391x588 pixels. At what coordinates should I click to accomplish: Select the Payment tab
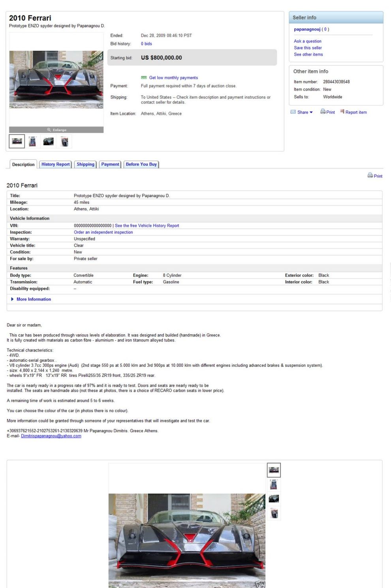(110, 164)
